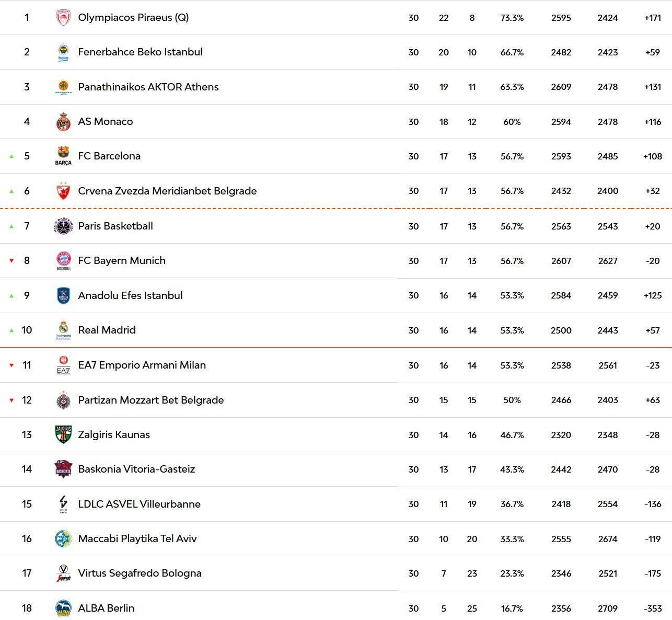Click the Fenerbahce Beko team logo
Image resolution: width=672 pixels, height=620 pixels.
(x=63, y=52)
